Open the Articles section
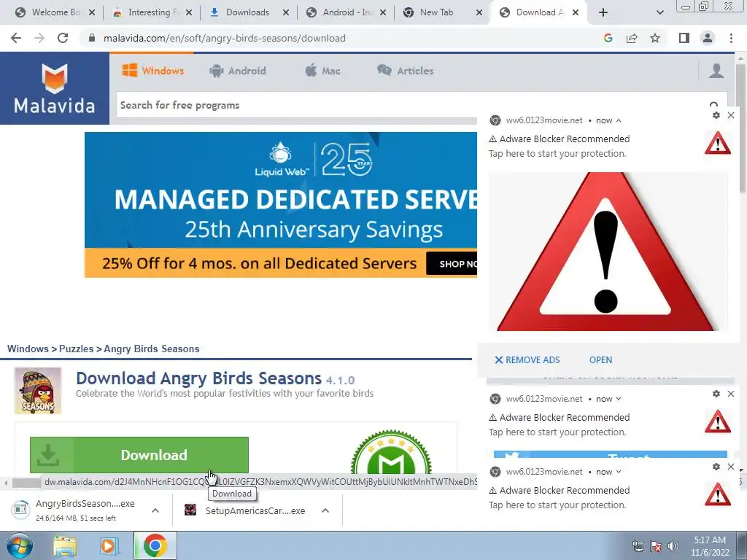 (x=406, y=71)
